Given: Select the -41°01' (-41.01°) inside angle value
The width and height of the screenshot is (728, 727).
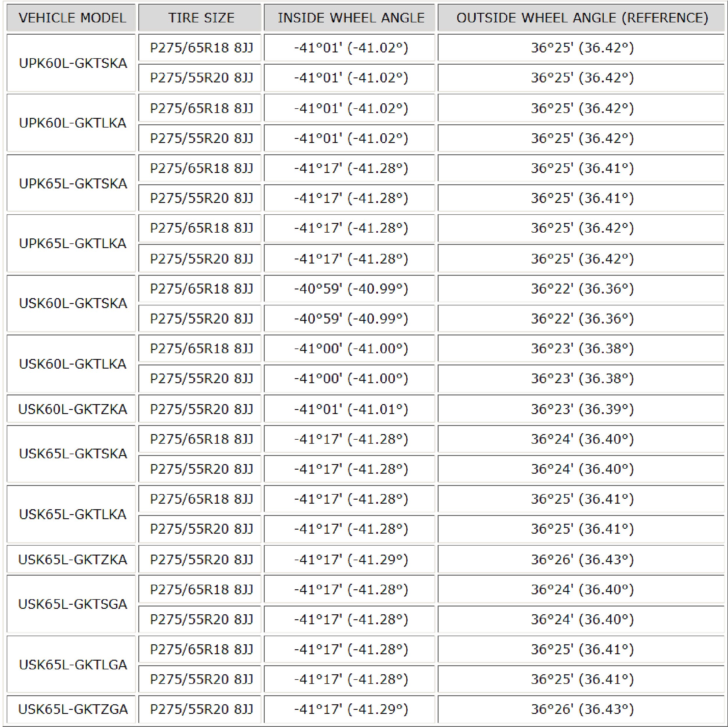Looking at the screenshot, I should point(351,409).
